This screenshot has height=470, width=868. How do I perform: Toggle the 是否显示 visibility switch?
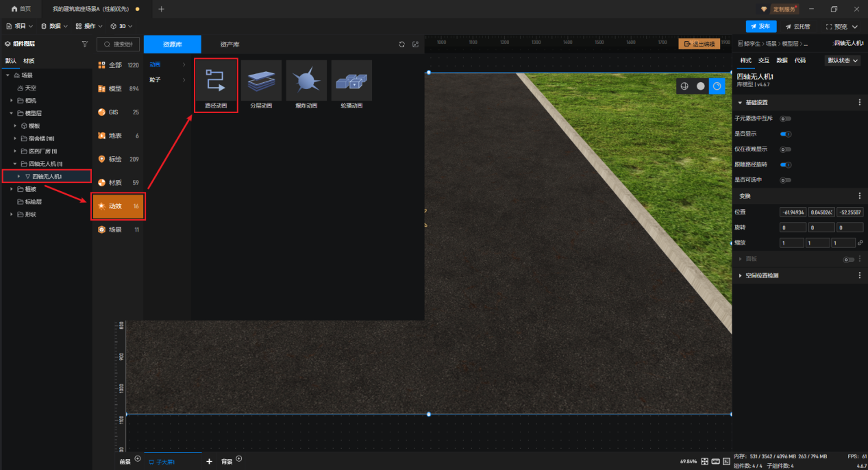click(786, 134)
